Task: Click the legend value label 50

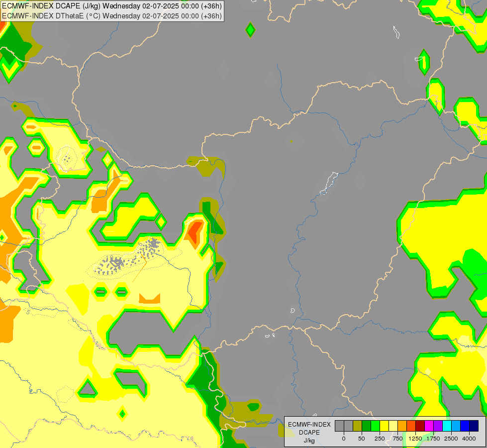Action: (362, 439)
